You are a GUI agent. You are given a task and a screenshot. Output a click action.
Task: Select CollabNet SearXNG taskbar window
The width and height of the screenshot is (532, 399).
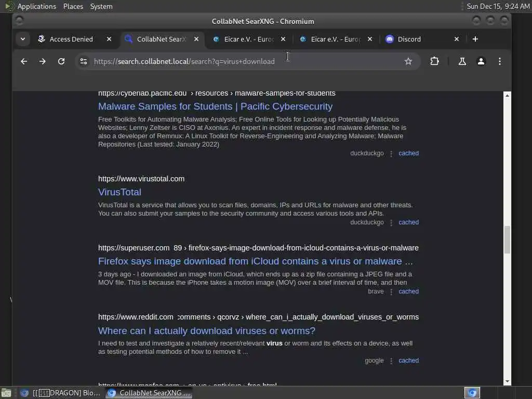149,393
